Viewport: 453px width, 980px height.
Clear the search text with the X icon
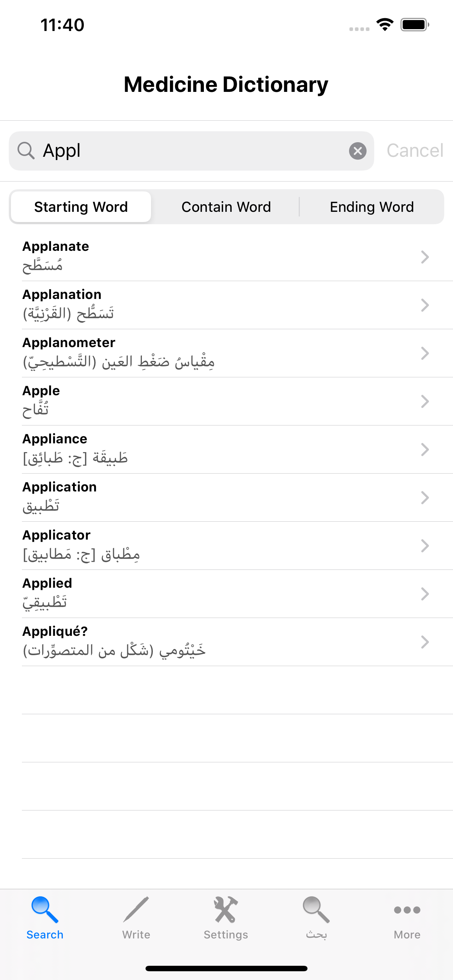(357, 151)
